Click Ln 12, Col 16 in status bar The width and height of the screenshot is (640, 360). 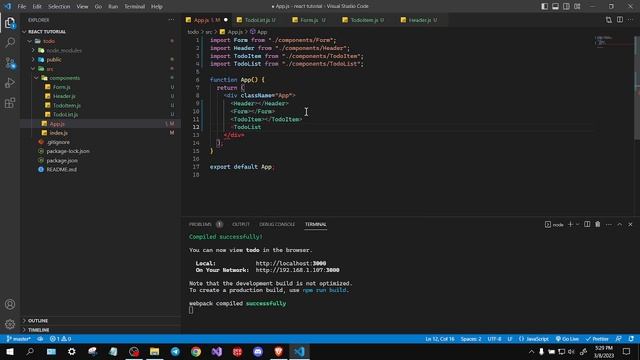click(x=440, y=339)
